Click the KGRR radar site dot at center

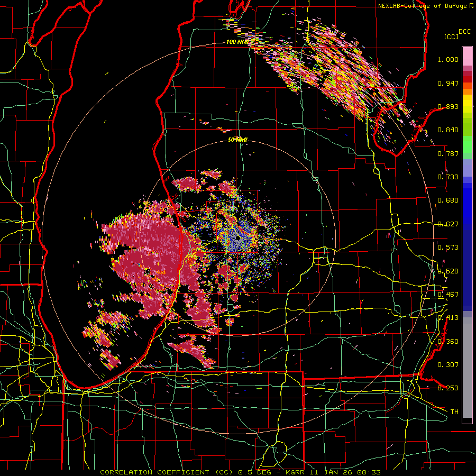coord(237,239)
